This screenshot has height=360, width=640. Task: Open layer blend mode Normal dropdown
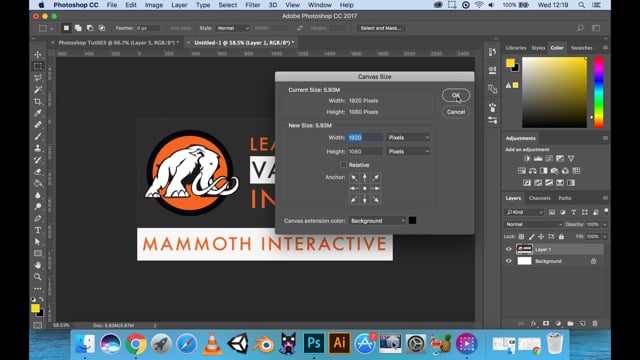point(533,224)
